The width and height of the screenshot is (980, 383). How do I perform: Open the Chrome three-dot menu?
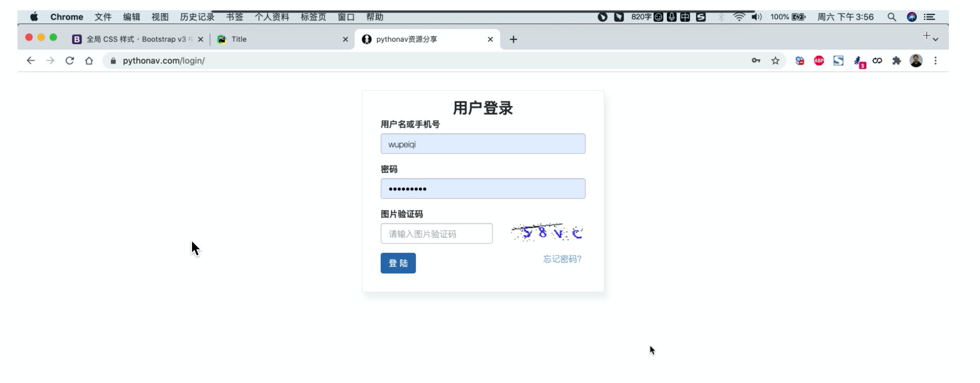click(x=935, y=61)
